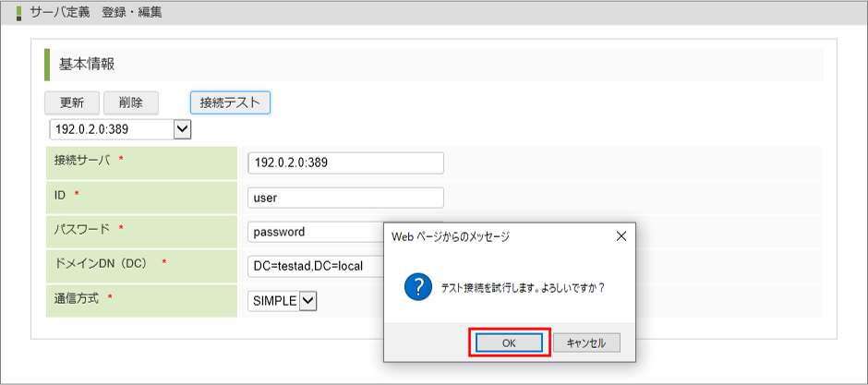Click the 接続テスト button
The image size is (868, 385).
[x=230, y=102]
